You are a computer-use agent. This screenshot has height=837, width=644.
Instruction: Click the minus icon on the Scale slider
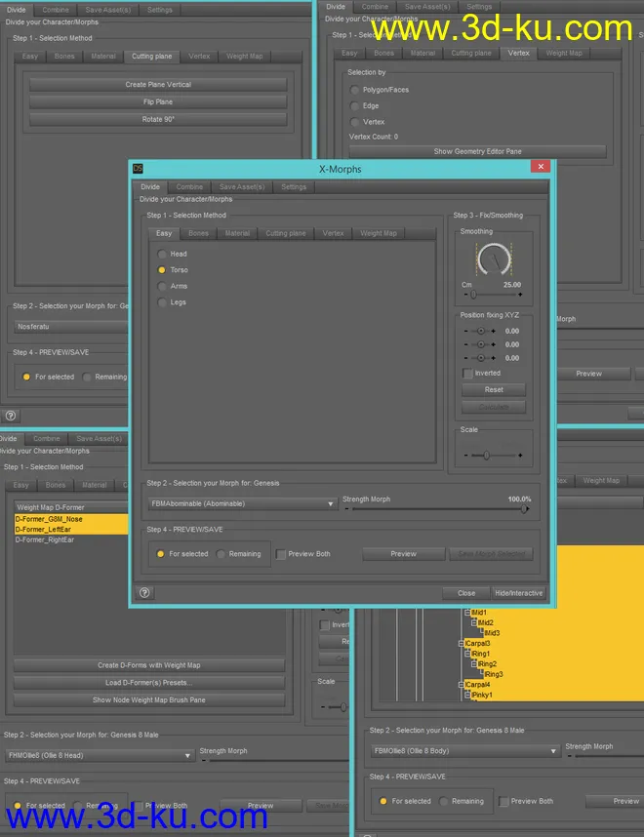coord(465,456)
